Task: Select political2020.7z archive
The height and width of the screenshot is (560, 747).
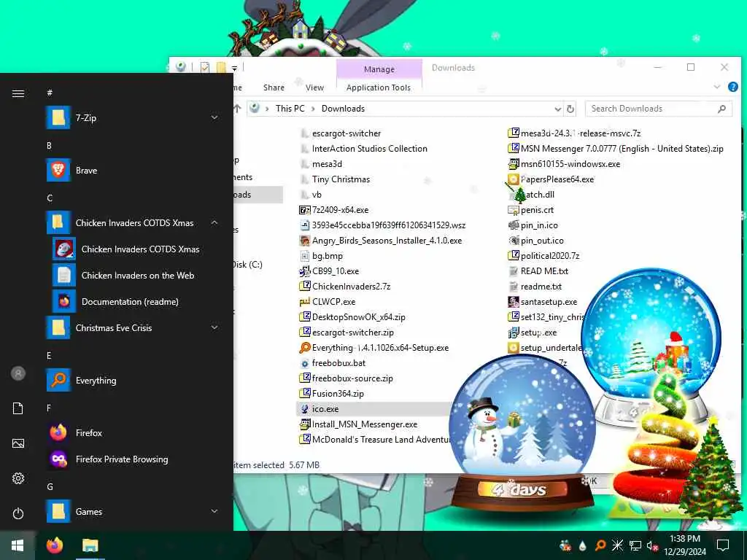Action: (x=543, y=256)
